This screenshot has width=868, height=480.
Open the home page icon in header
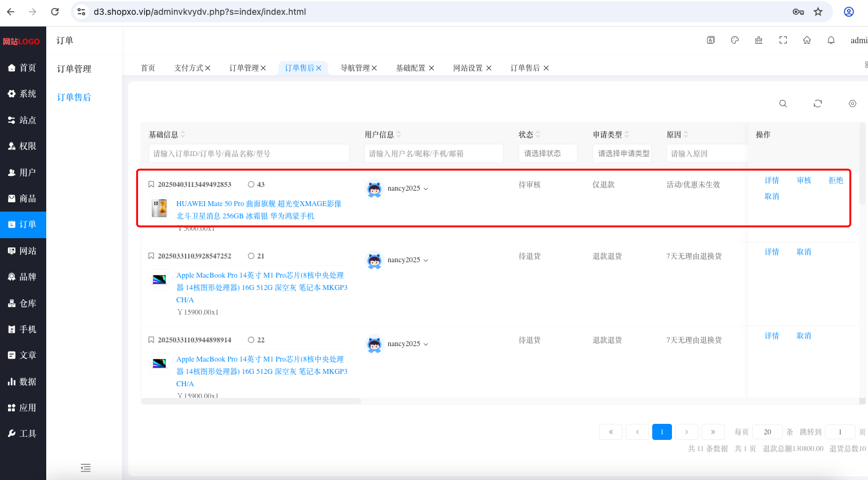pyautogui.click(x=807, y=40)
